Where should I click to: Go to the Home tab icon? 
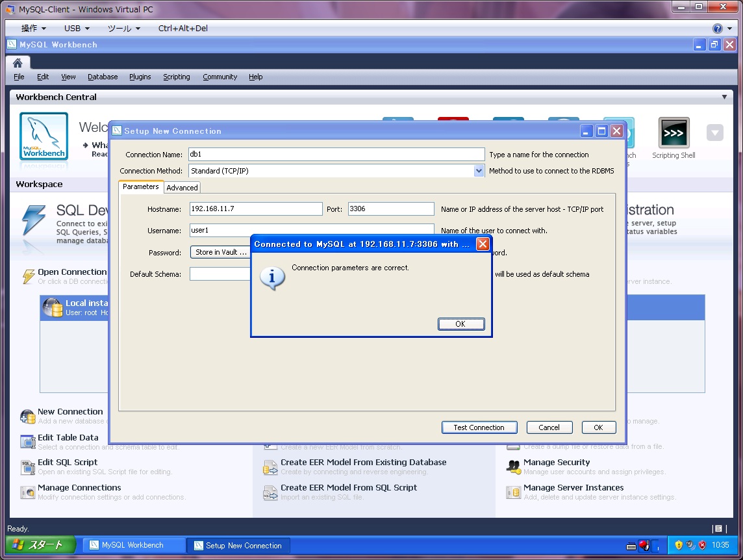click(18, 63)
